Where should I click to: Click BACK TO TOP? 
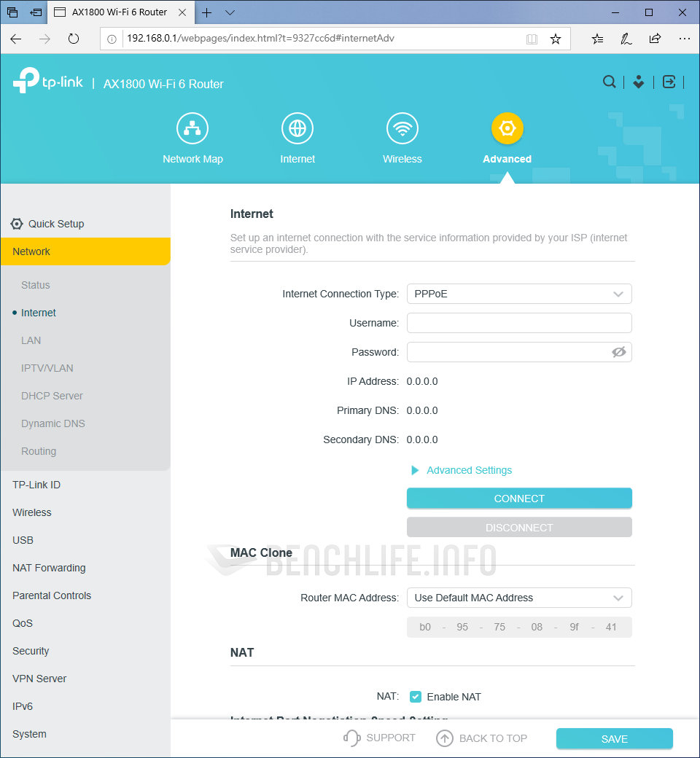481,738
